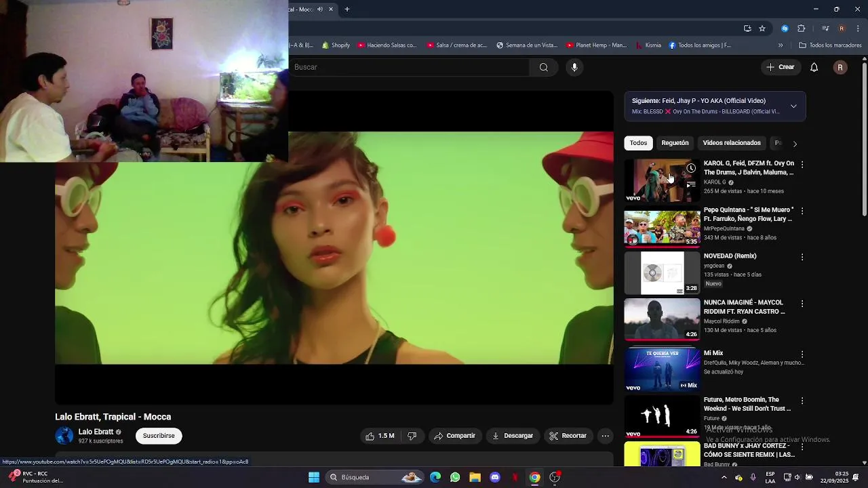Add KAROL G video to Watch later

tap(690, 168)
